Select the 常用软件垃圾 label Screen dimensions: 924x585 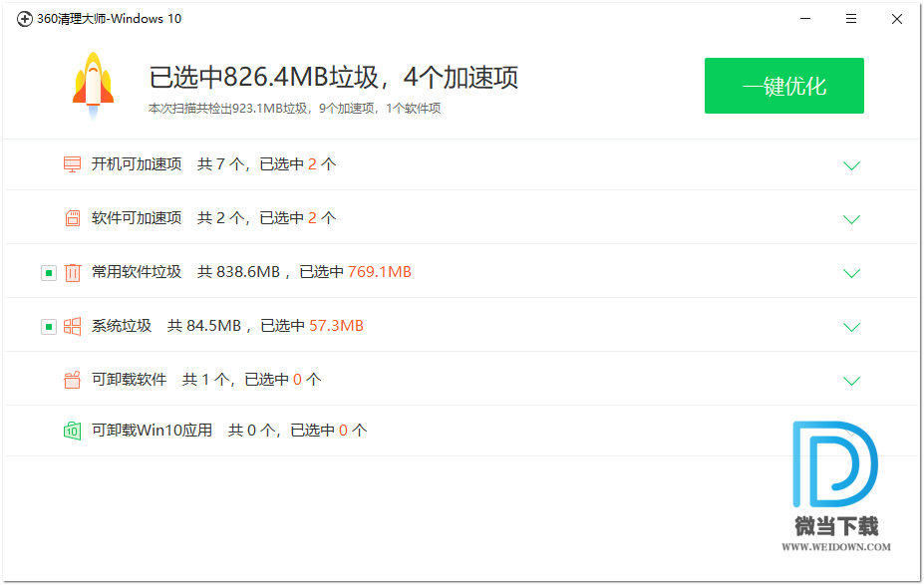(x=137, y=272)
